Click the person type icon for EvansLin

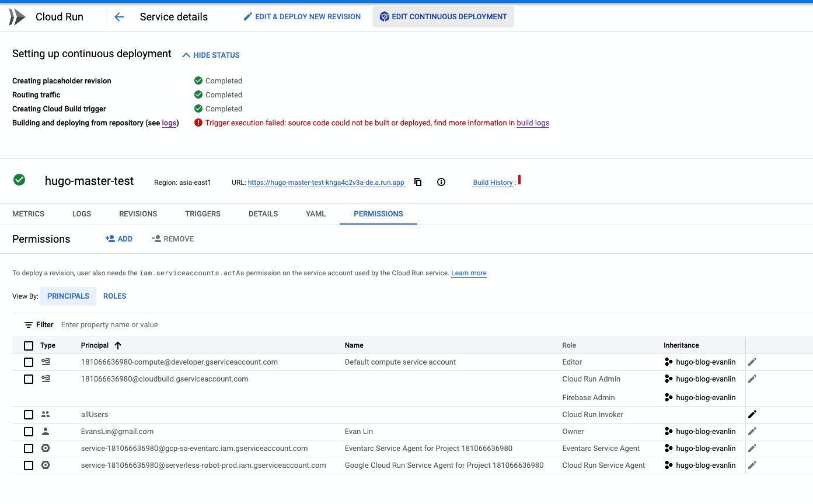[x=46, y=432]
